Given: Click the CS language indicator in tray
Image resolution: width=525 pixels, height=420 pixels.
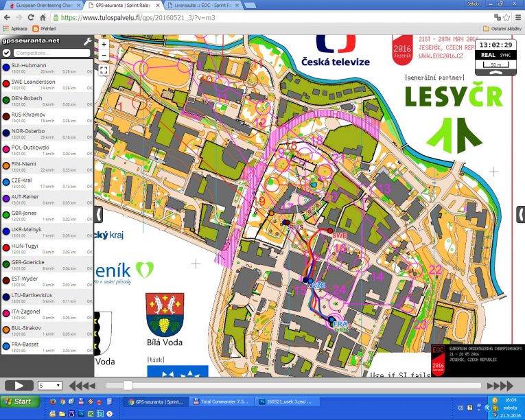Looking at the screenshot, I should (x=460, y=408).
